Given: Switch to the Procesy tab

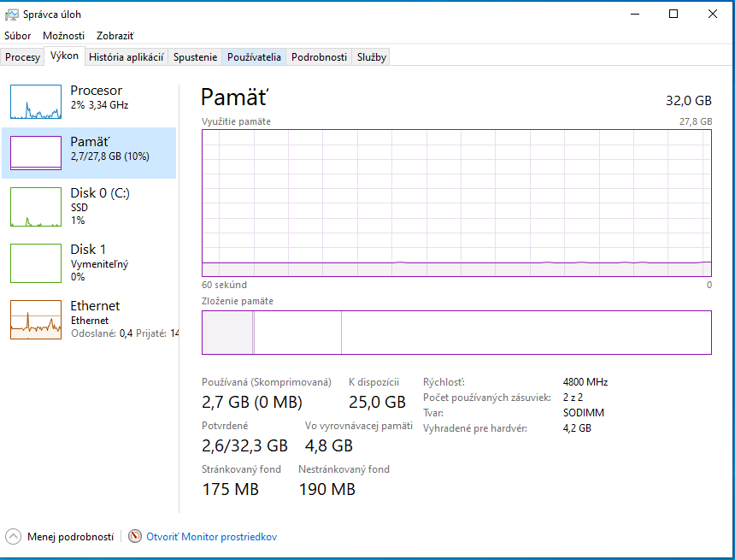Looking at the screenshot, I should point(22,57).
